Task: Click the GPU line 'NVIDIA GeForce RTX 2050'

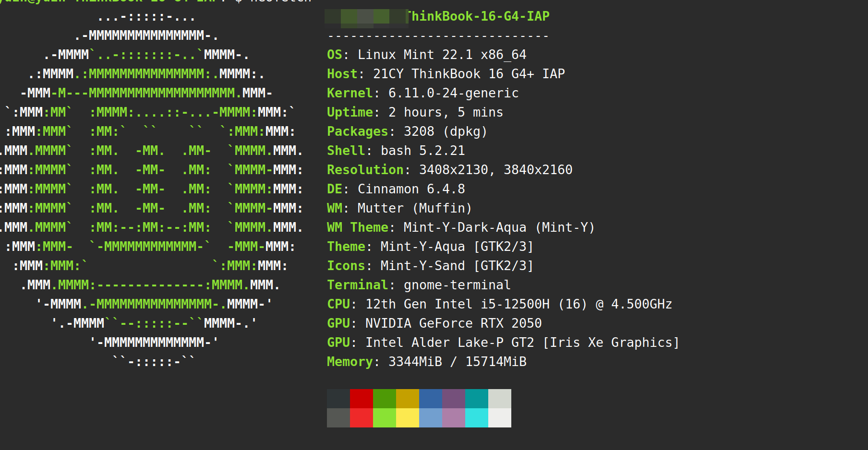Action: coord(454,323)
